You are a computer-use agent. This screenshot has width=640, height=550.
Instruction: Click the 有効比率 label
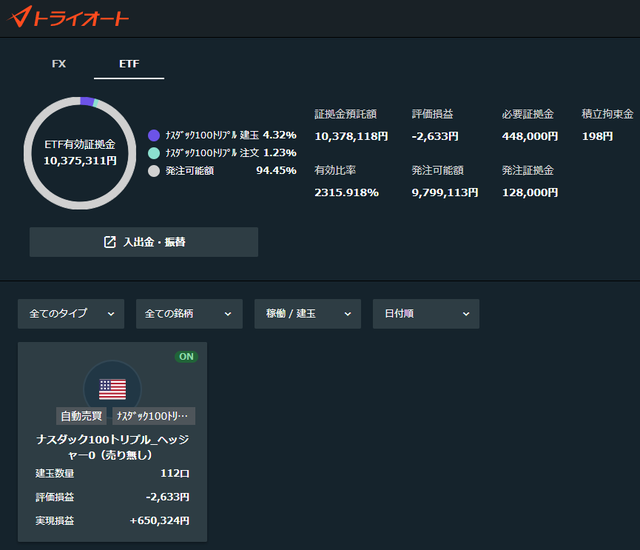point(335,170)
